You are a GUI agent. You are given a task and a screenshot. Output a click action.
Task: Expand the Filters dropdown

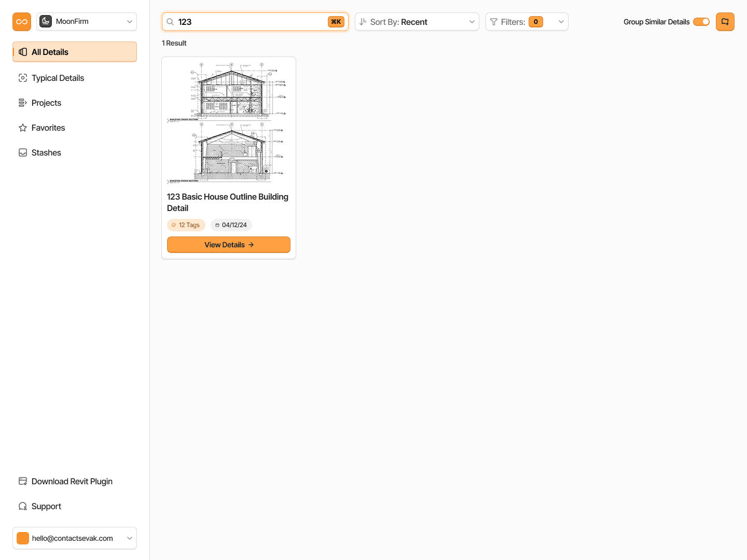coord(527,22)
